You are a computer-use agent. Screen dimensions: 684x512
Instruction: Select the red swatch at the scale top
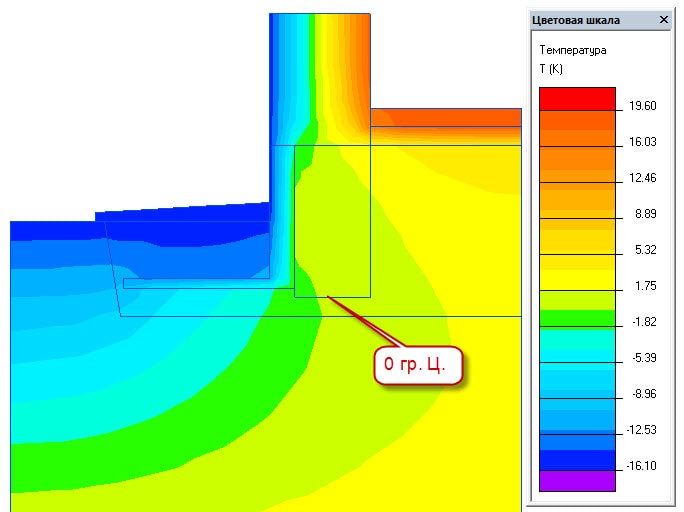click(577, 98)
